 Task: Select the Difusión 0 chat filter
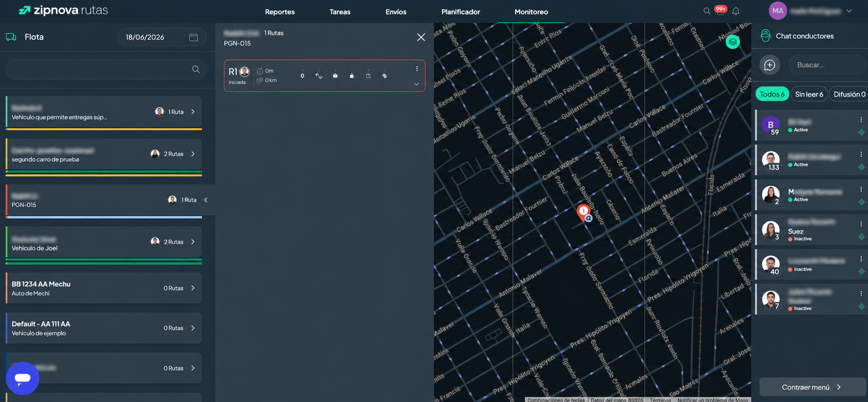pos(849,94)
